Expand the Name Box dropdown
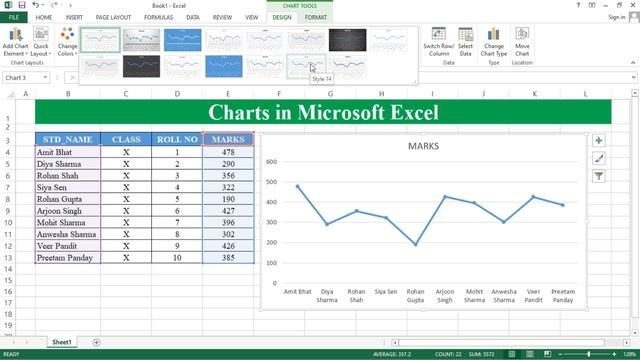This screenshot has width=640, height=360. 45,78
